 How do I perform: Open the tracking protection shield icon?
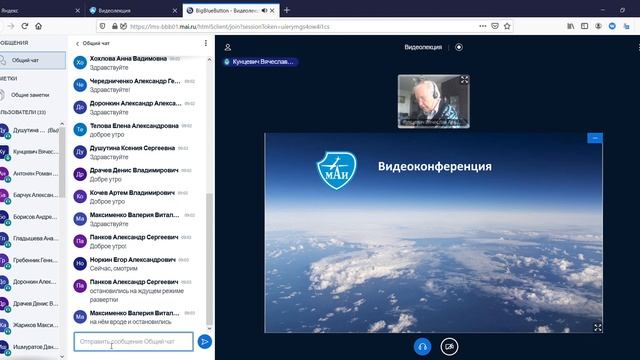click(102, 27)
